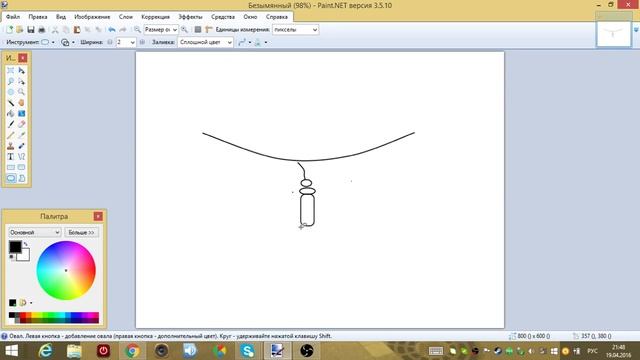Close the Tools panel
The width and height of the screenshot is (640, 360).
(x=23, y=58)
